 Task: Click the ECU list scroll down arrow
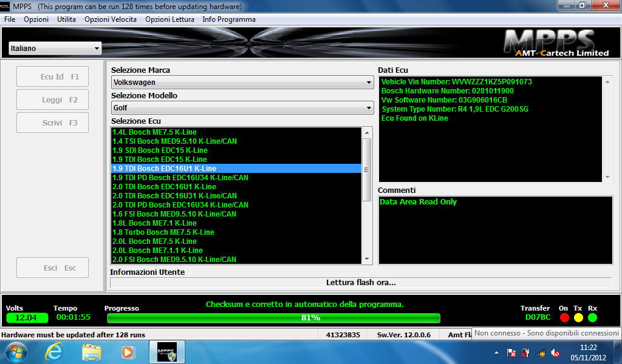click(x=366, y=259)
